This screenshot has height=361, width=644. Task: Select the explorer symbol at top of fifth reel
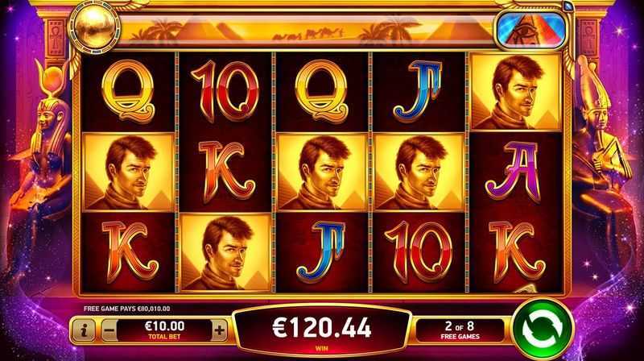[516, 91]
